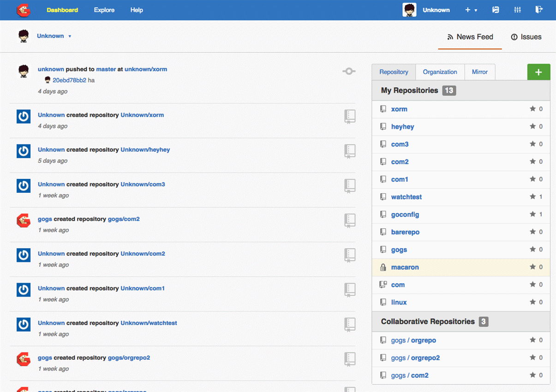Open the Explore menu
This screenshot has height=392, width=556.
(104, 10)
